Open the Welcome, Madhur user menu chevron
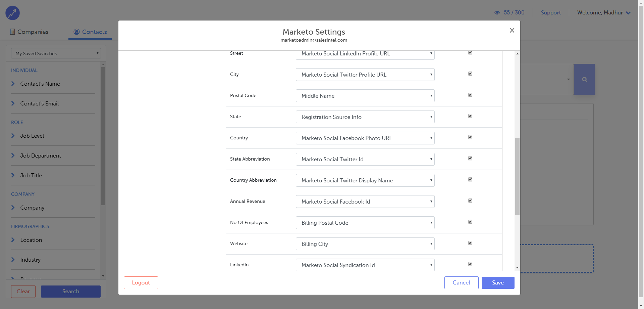The image size is (644, 309). tap(628, 13)
